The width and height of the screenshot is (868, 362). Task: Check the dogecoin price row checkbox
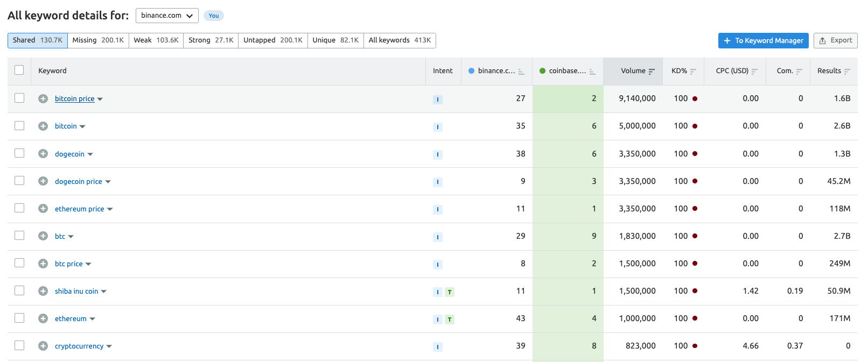[19, 180]
